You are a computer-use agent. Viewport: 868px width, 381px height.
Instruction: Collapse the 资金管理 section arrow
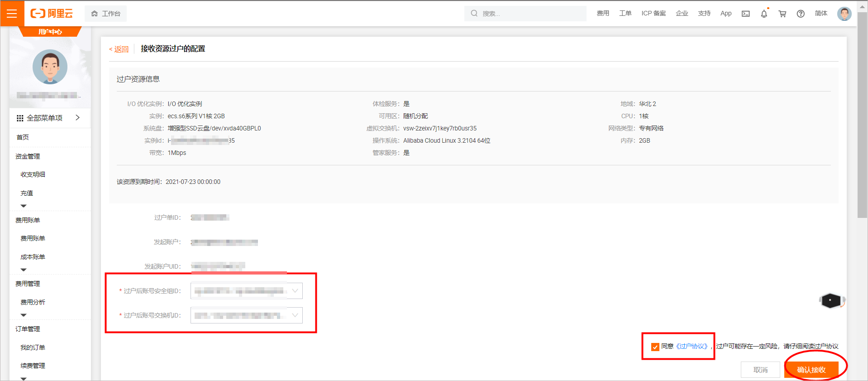click(x=24, y=206)
